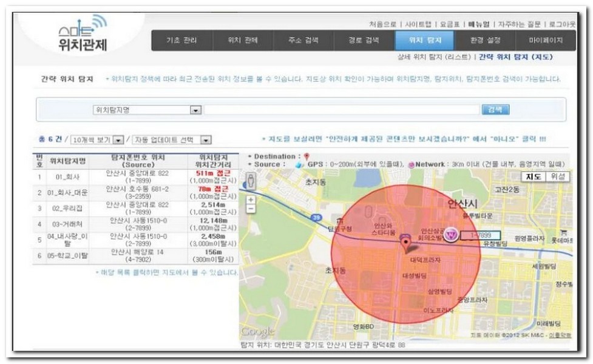Click the Google logo on the map
This screenshot has height=364, width=593.
coord(257,331)
